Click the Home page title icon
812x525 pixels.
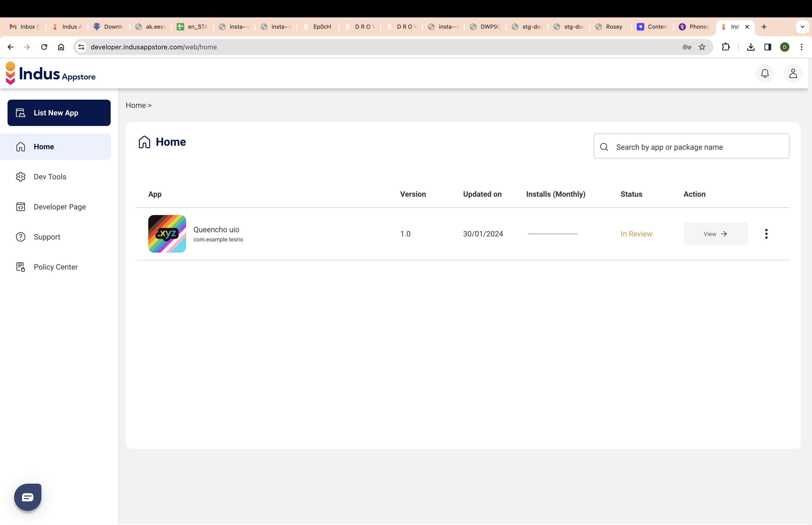click(x=144, y=142)
